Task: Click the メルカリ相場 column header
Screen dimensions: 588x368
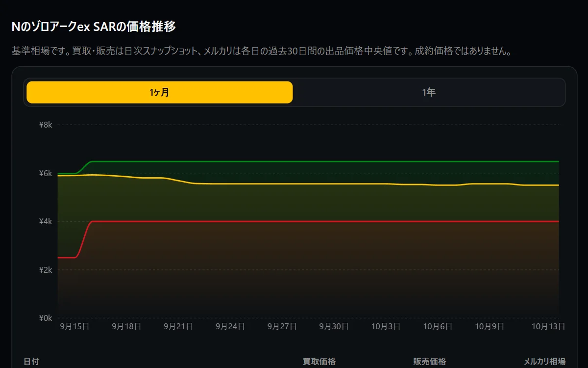Action: pos(545,362)
